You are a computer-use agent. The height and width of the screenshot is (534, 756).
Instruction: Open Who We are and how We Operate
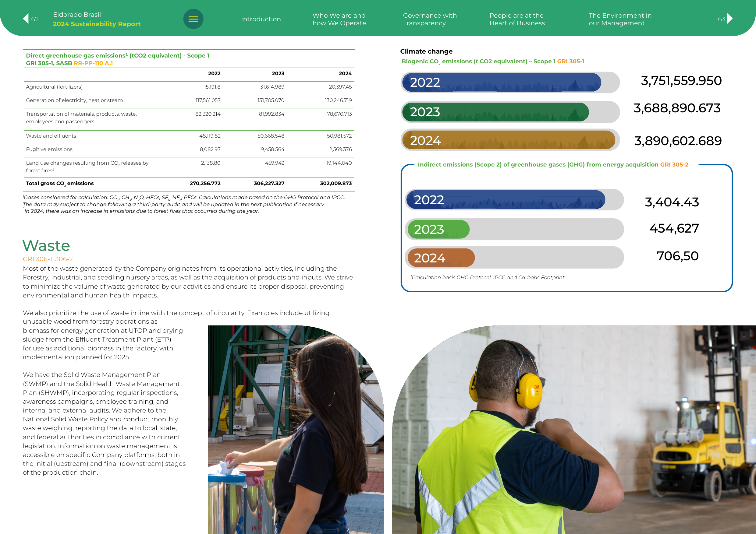click(339, 19)
